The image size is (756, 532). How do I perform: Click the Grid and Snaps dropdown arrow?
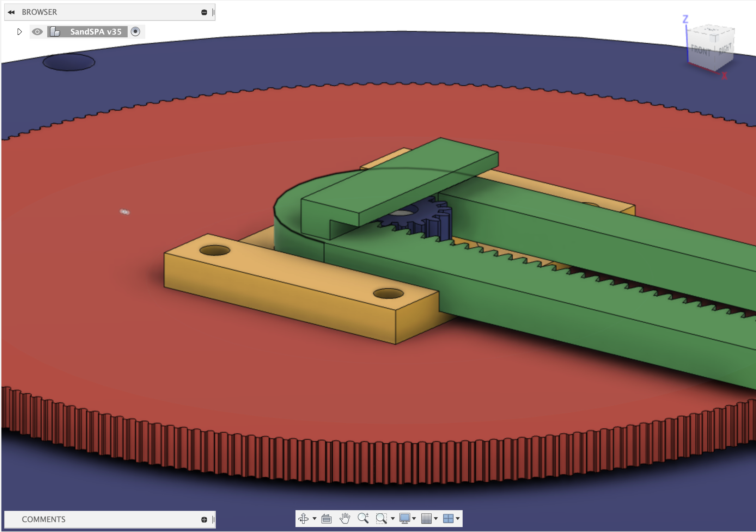coord(436,518)
